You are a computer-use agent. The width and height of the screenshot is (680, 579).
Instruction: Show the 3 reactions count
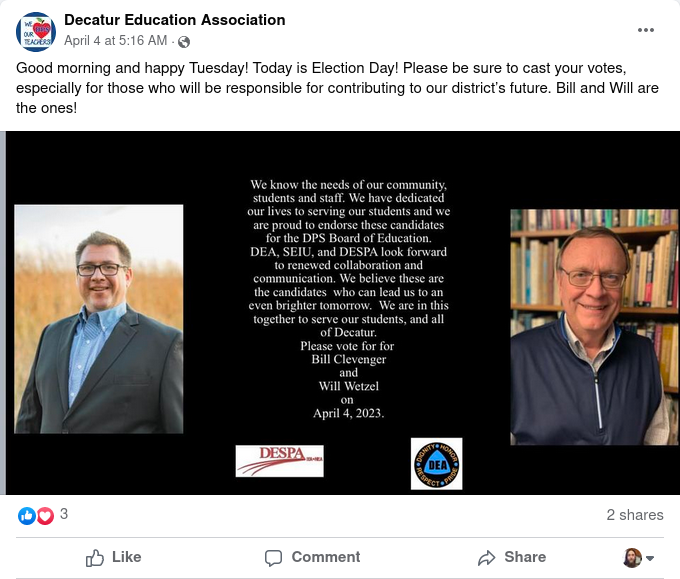pos(64,514)
